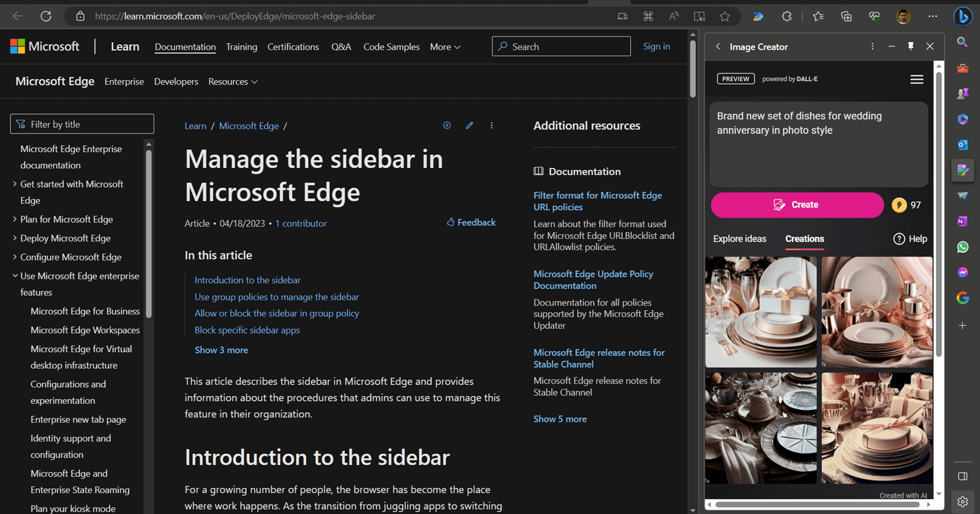The image size is (980, 514).
Task: Open Outlook in the Edge sidebar
Action: point(963,145)
